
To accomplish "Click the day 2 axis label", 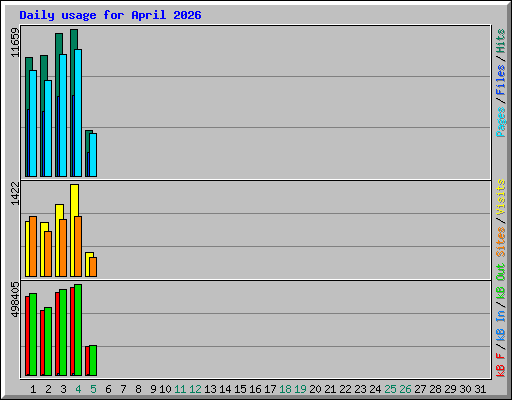I will (x=48, y=389).
